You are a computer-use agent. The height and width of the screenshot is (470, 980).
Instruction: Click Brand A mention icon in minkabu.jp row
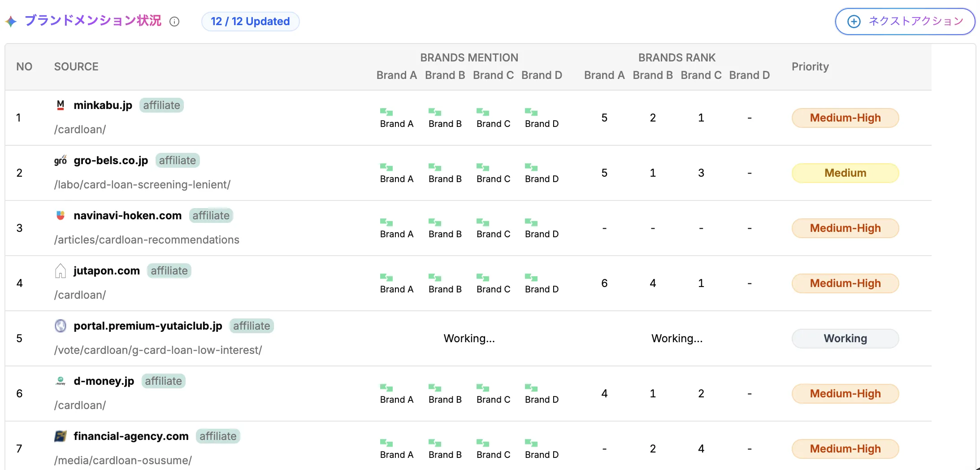(386, 112)
